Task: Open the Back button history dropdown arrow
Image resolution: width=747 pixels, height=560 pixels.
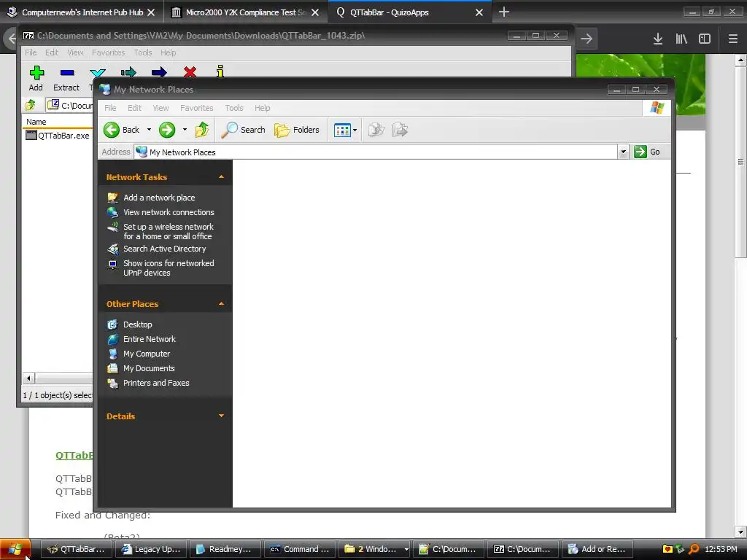Action: [149, 130]
